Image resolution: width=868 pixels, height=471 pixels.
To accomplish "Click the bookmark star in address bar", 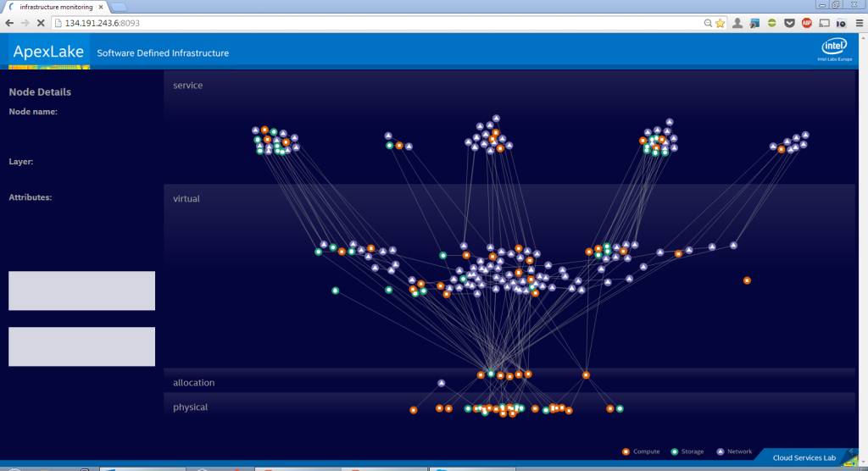I will pos(721,23).
